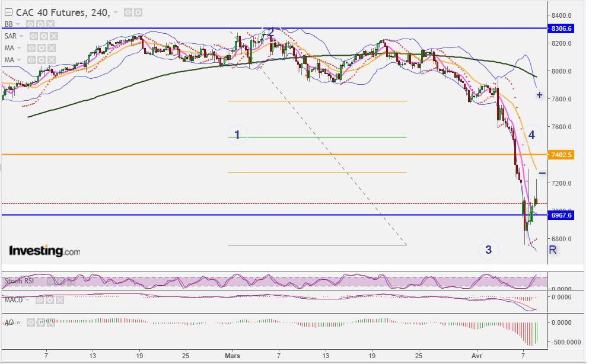605x364 pixels.
Task: Open the MACD settings gear
Action: pos(50,300)
